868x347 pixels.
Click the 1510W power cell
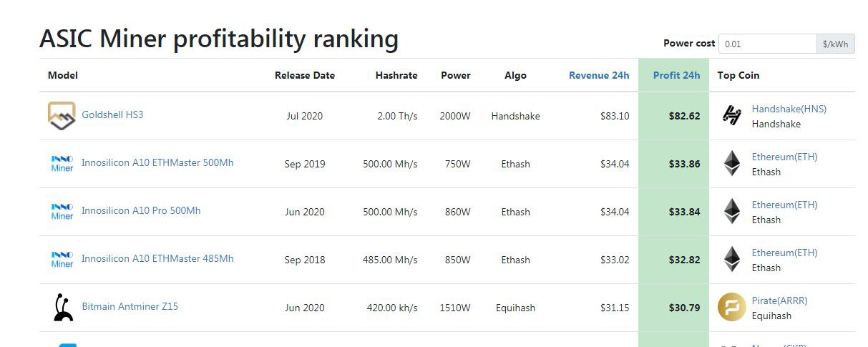pos(455,308)
